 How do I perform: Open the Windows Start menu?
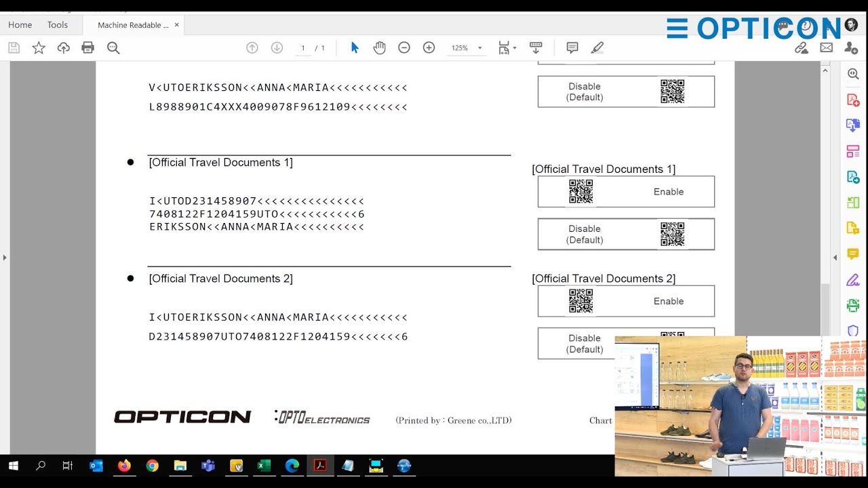pyautogui.click(x=14, y=466)
